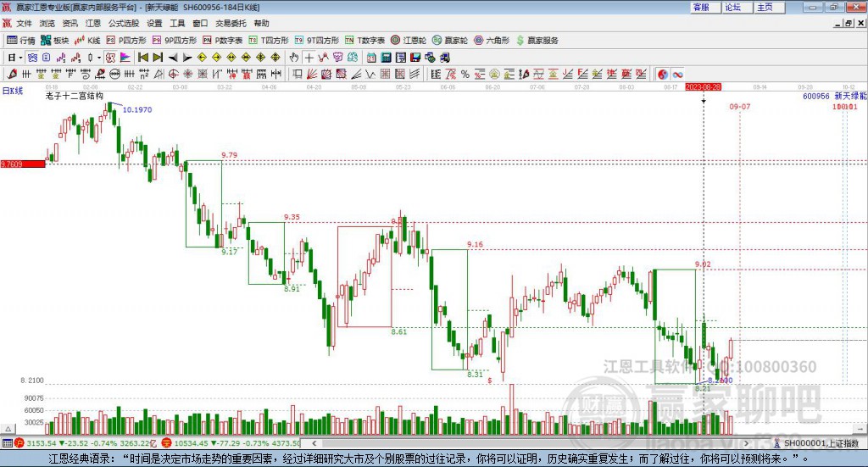Open the 9T四方形 tool
This screenshot has height=467, width=868.
pos(317,41)
